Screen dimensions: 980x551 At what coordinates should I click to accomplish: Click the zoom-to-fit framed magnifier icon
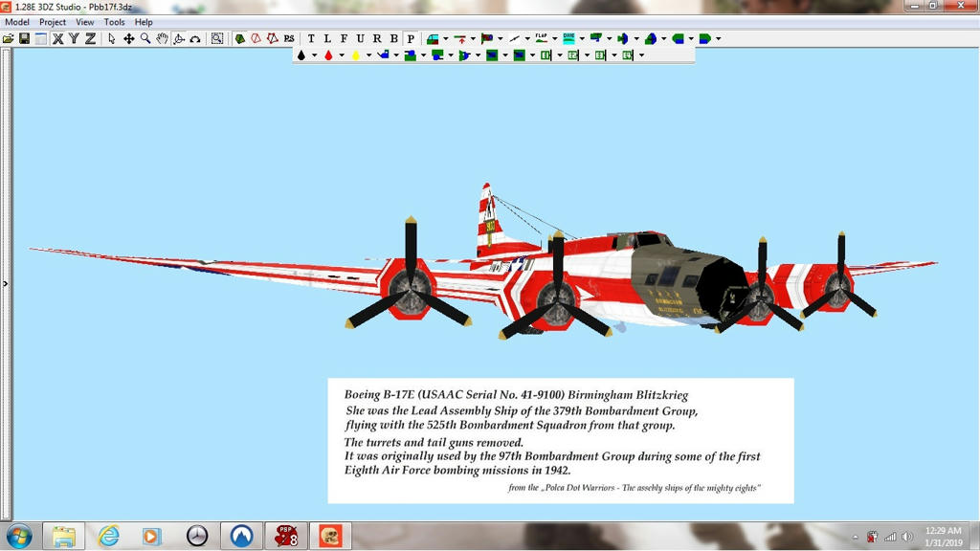tap(217, 38)
